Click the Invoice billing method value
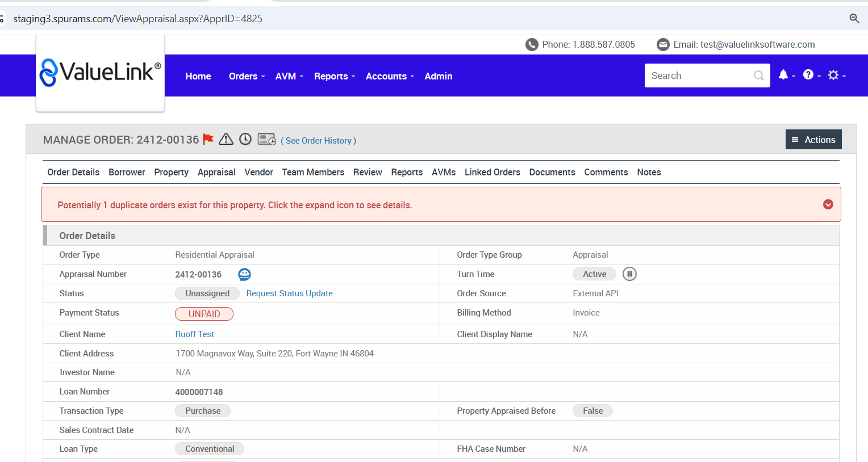Screen dimensions: 868x462 [x=586, y=313]
